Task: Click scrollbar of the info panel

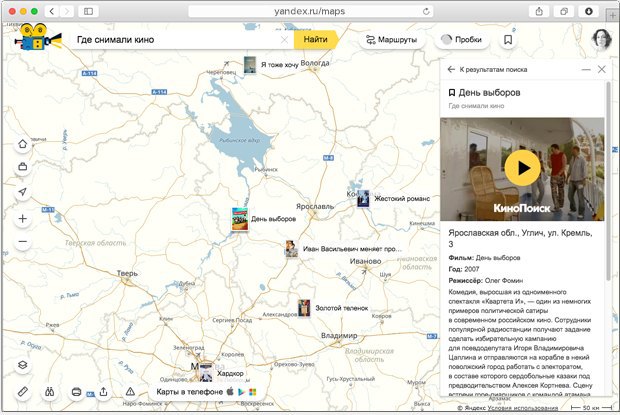Action: coord(609,182)
